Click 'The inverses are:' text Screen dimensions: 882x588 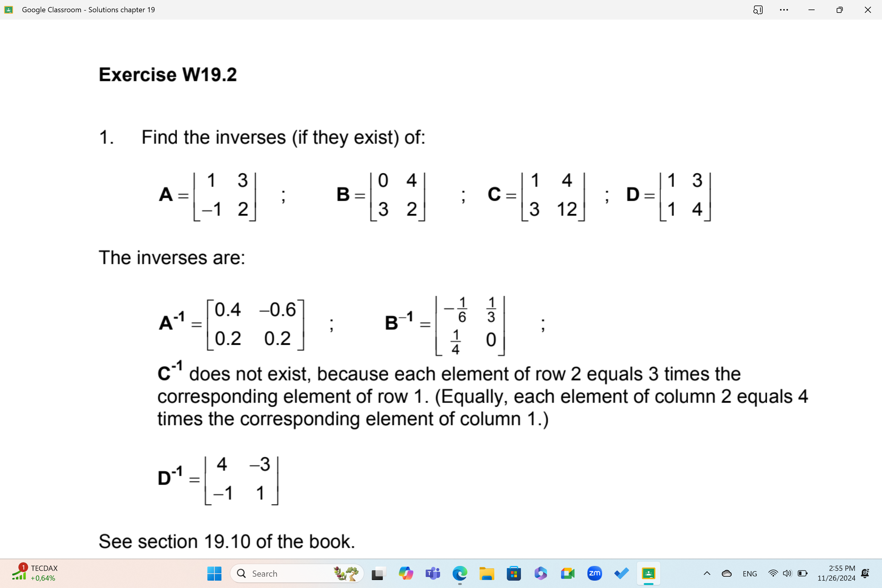point(172,258)
